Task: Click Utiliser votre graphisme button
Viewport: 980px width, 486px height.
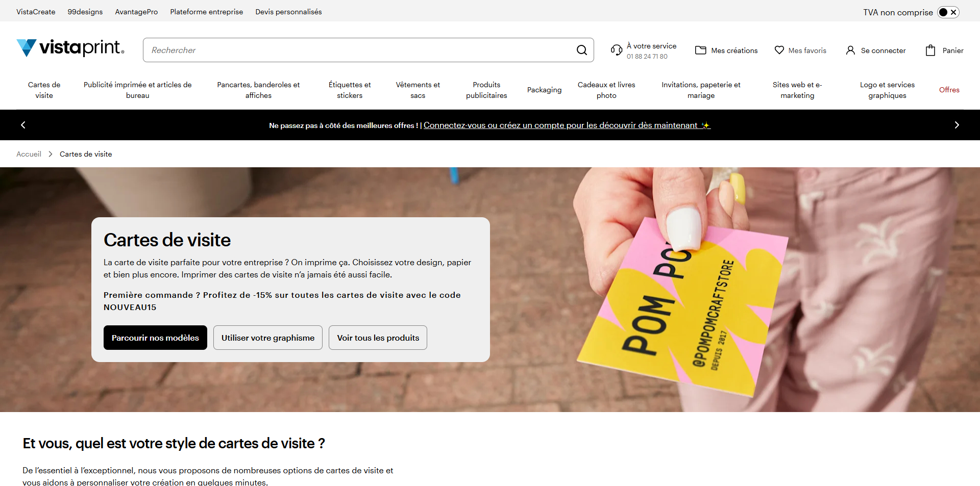Action: 268,338
